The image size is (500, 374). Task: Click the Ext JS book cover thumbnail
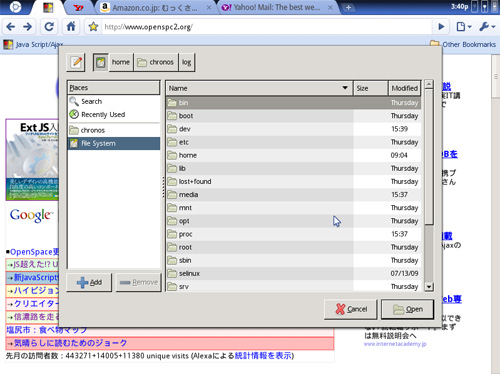coord(32,160)
